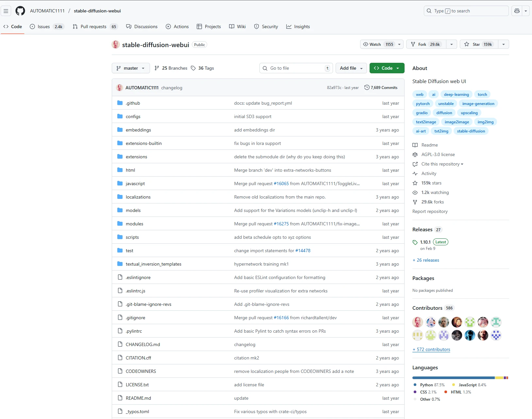The image size is (532, 419).
Task: Open the + 572 contributors link
Action: pyautogui.click(x=431, y=349)
